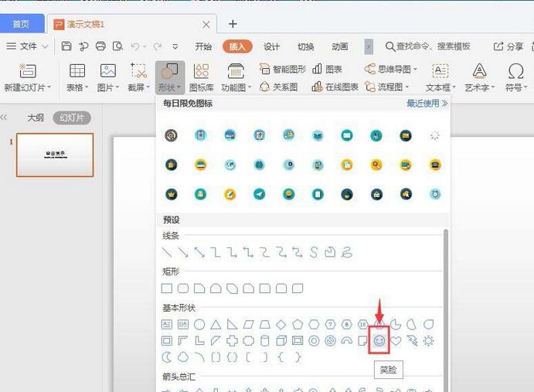Image resolution: width=534 pixels, height=392 pixels.
Task: Choose the regular pentagon shape
Action: tap(298, 324)
